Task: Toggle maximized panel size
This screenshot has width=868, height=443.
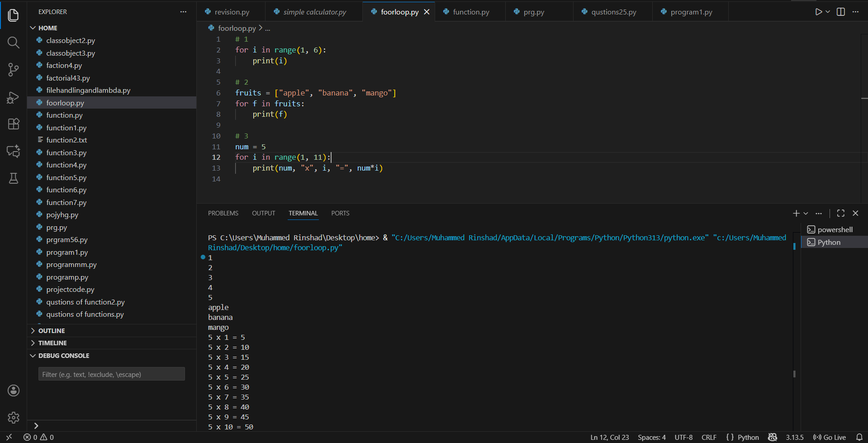Action: point(841,213)
